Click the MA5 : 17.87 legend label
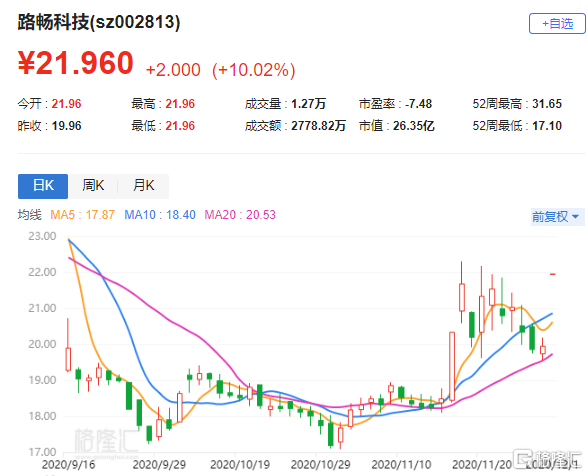Viewport: 588px width, 476px height. coord(82,215)
